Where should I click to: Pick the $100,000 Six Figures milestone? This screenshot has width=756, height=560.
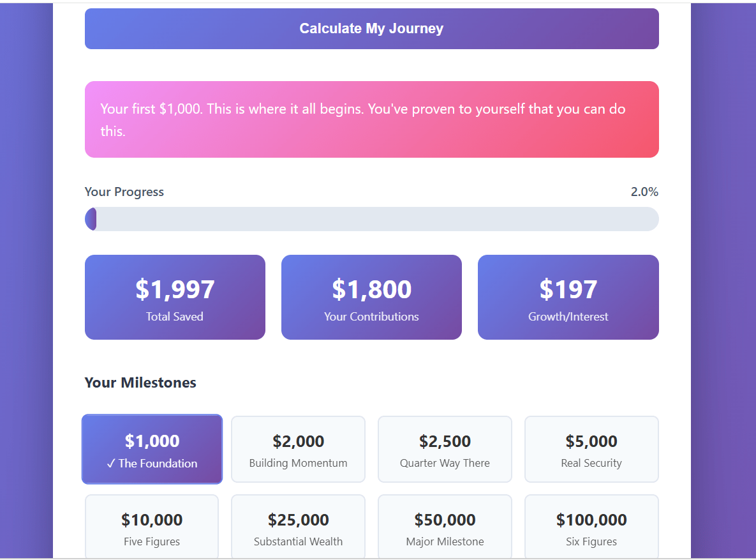click(x=591, y=528)
